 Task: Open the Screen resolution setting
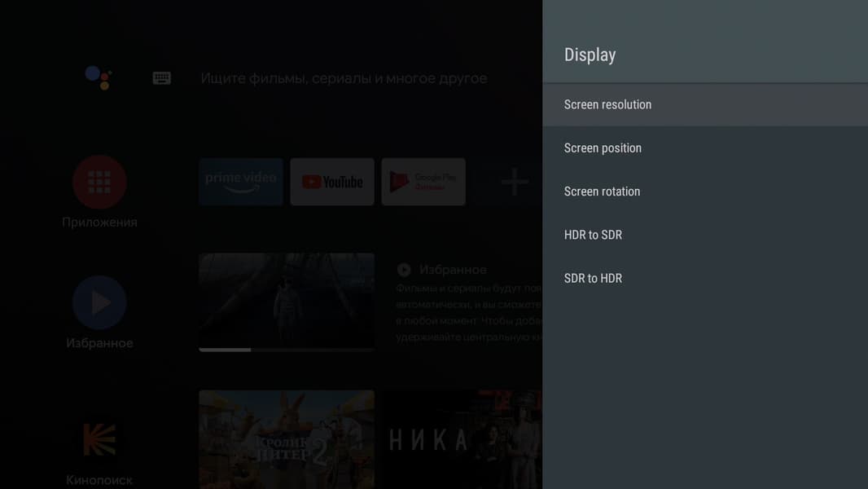click(x=704, y=104)
